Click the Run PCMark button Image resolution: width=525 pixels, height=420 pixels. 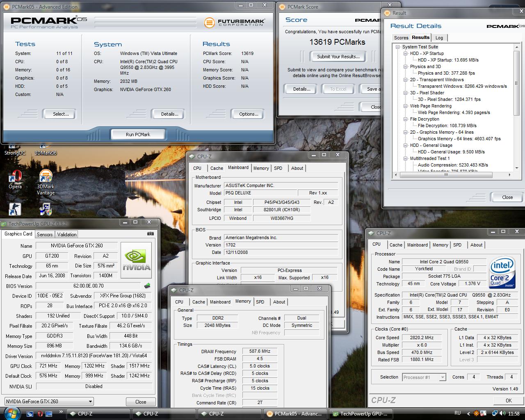pos(138,135)
